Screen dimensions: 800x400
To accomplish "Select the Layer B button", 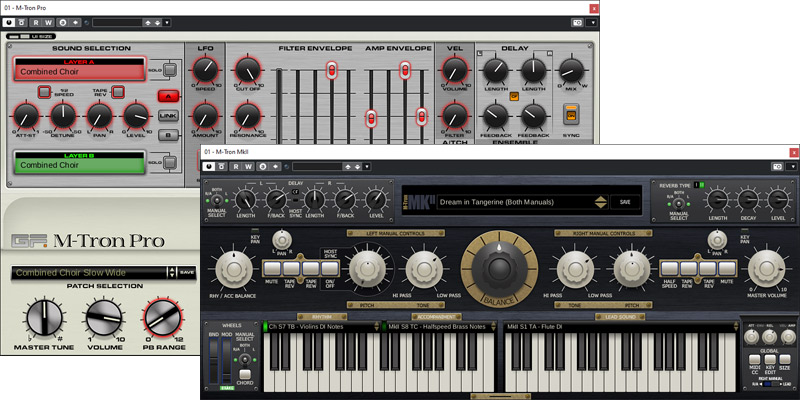I will [x=168, y=136].
